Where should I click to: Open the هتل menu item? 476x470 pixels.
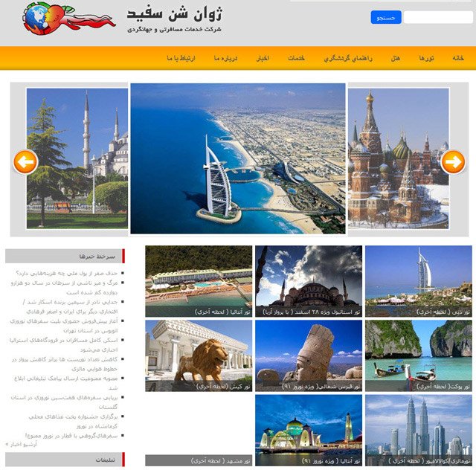tap(395, 58)
